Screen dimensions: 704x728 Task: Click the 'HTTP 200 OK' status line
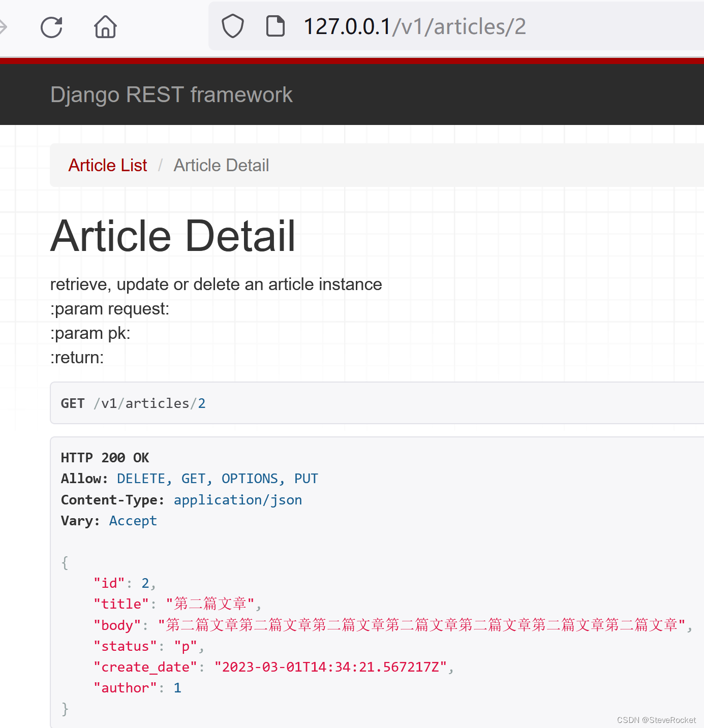(105, 458)
